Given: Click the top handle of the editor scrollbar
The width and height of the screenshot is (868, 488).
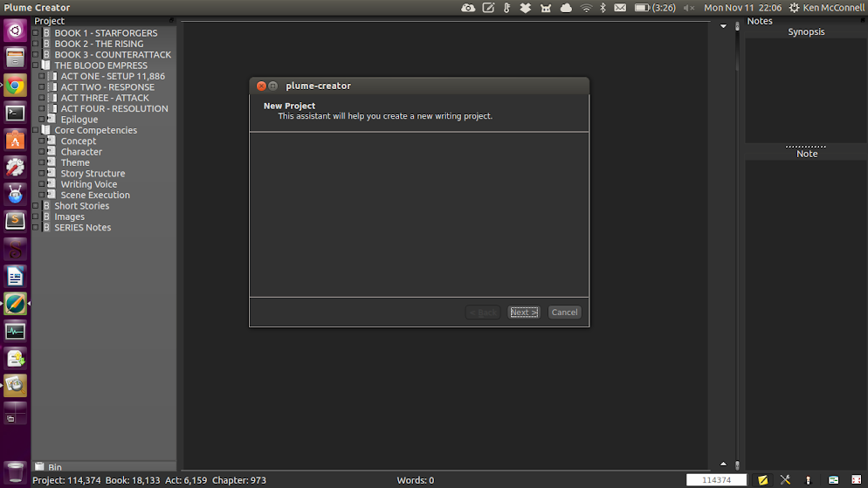Looking at the screenshot, I should pyautogui.click(x=737, y=26).
